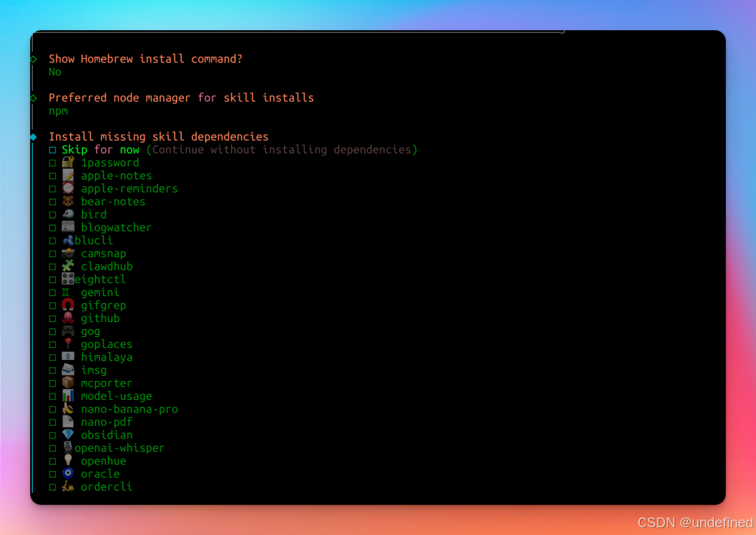The image size is (756, 535).
Task: Click the 'Skip for now' option text
Action: [100, 150]
